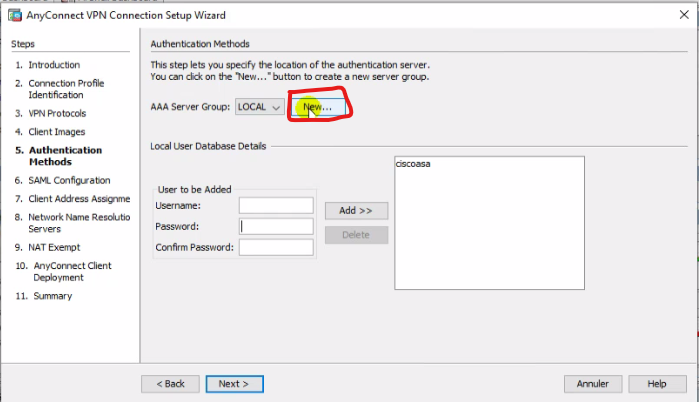Select the Confirm Password text box
Viewport: 699px width, 402px height.
(x=276, y=247)
